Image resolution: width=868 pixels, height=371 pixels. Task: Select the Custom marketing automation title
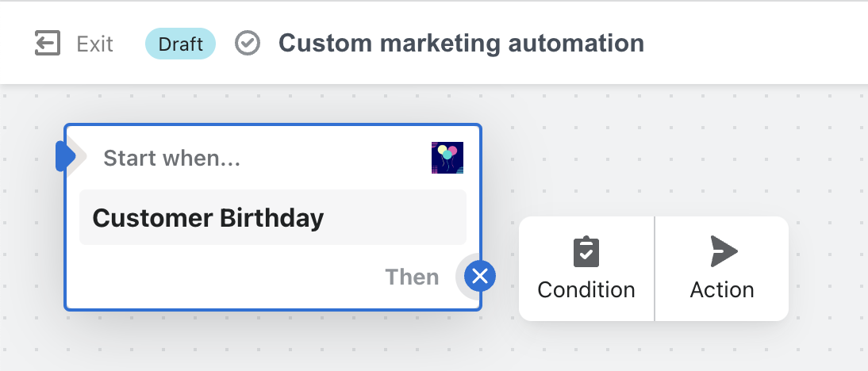coord(461,43)
